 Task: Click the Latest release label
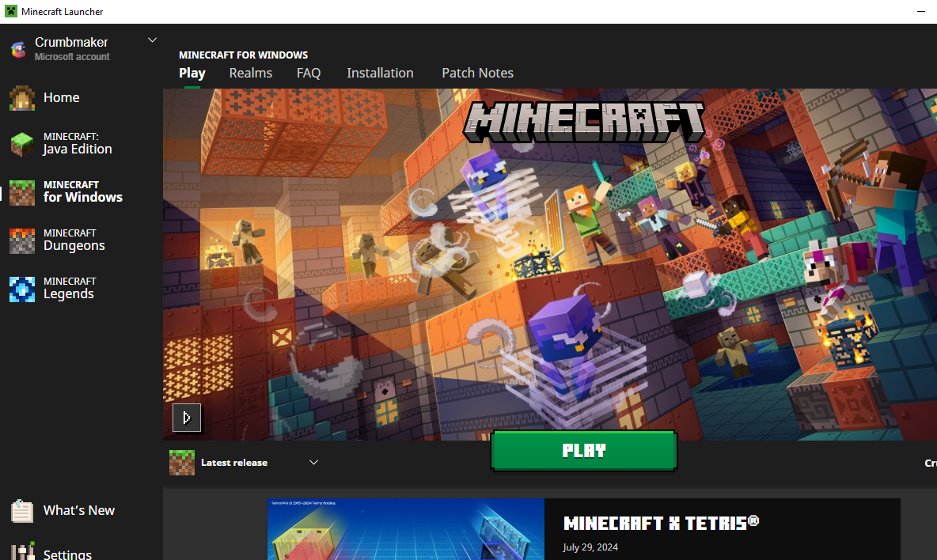point(234,463)
